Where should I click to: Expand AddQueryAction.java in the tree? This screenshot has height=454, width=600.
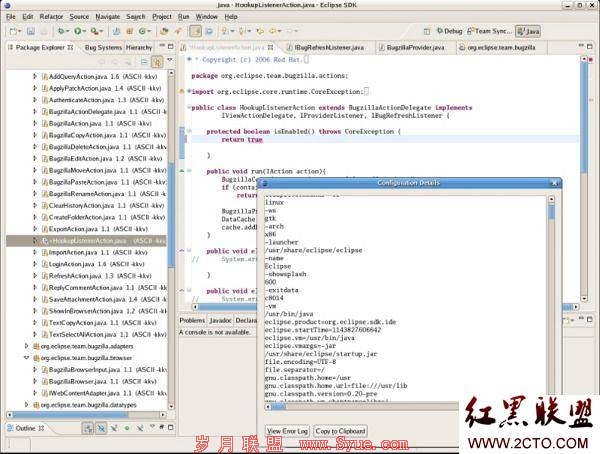coord(35,77)
